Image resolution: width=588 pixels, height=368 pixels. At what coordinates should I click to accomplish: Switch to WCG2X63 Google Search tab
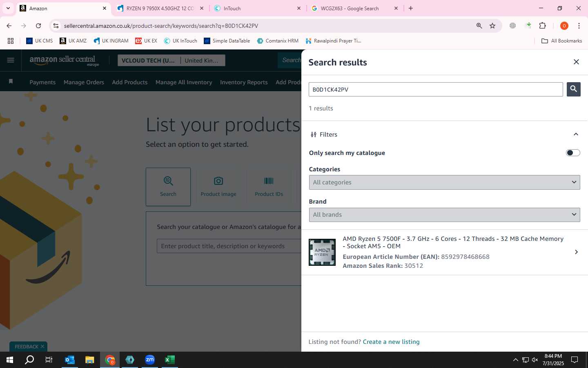coord(354,8)
